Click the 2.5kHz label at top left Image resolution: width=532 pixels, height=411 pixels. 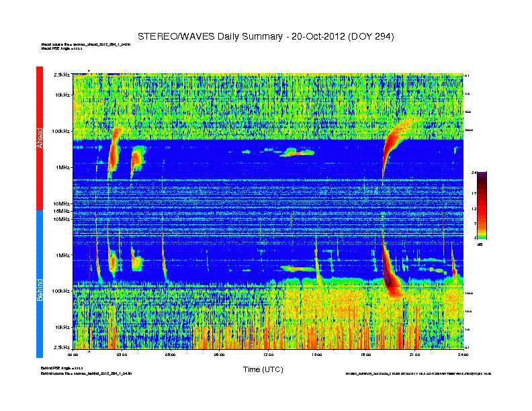[x=62, y=75]
